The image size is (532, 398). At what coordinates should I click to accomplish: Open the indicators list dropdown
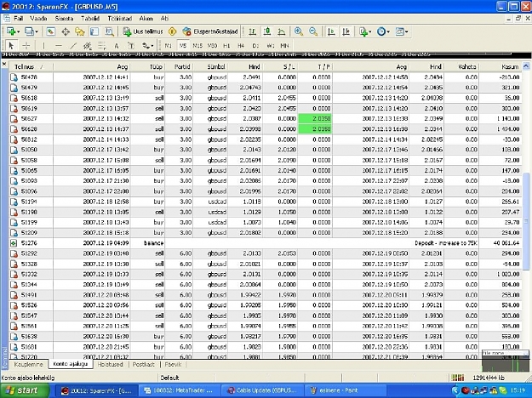click(x=365, y=31)
